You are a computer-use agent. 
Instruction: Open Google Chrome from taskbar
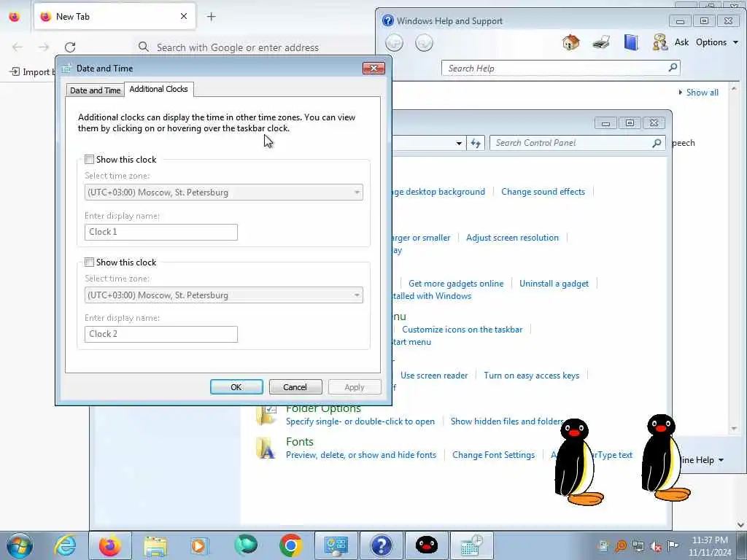click(290, 545)
